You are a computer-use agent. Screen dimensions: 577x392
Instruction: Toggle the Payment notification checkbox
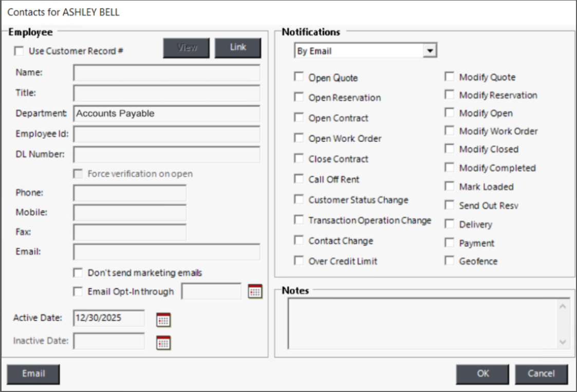(450, 242)
